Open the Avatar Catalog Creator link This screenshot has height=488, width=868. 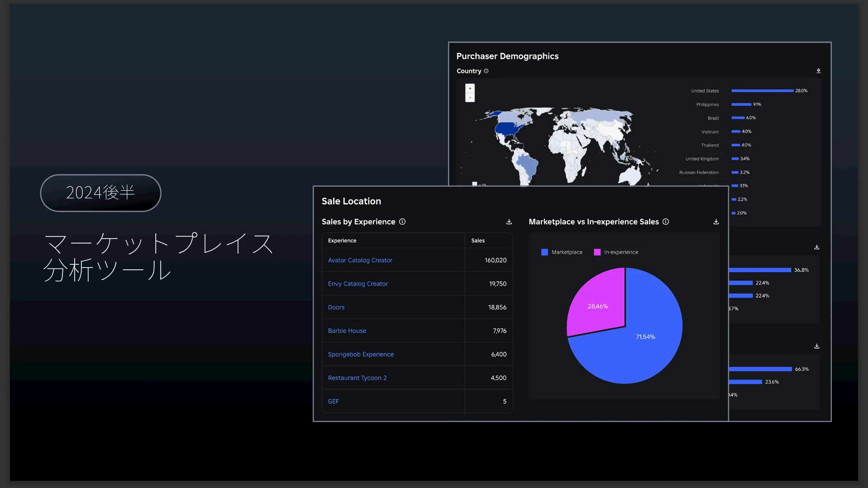click(360, 260)
